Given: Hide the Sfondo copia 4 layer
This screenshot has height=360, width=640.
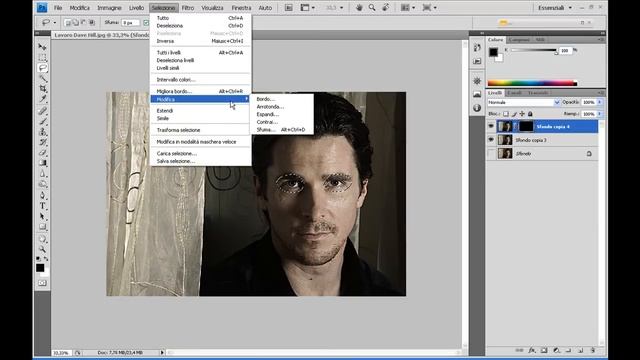Looking at the screenshot, I should [491, 127].
